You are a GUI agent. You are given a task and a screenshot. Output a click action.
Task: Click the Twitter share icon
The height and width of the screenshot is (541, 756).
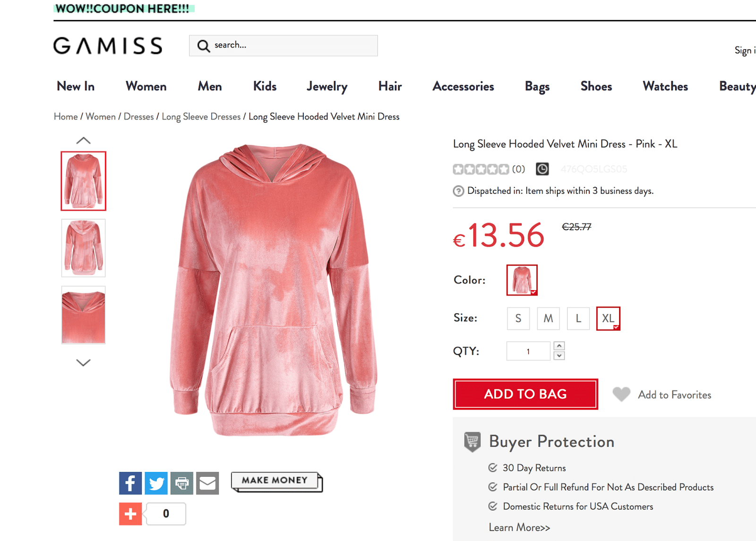[x=156, y=483]
